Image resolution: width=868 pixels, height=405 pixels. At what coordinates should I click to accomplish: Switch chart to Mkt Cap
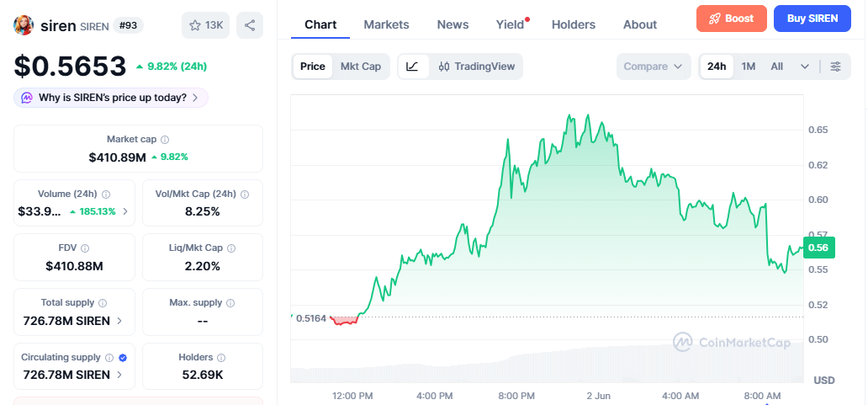pos(361,67)
